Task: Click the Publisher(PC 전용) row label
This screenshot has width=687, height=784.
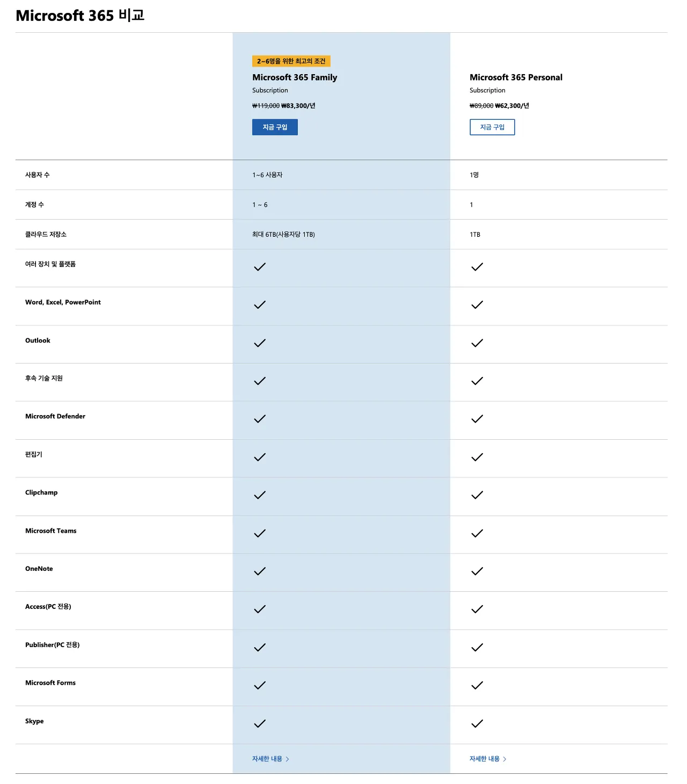Action: (x=53, y=645)
